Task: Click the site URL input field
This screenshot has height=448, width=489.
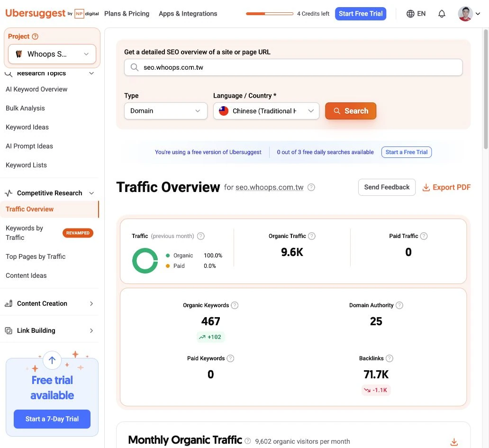Action: pos(293,67)
